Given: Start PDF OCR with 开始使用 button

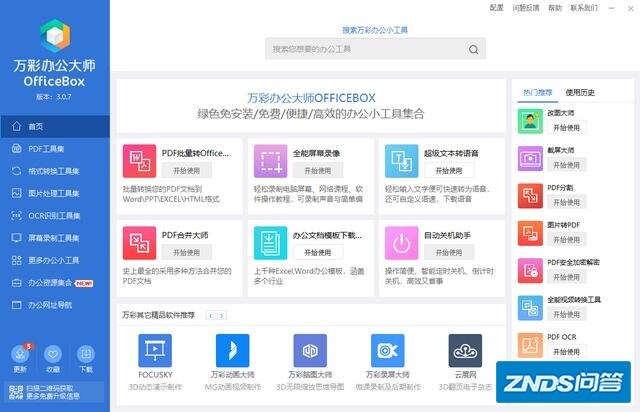Looking at the screenshot, I should point(567,352).
